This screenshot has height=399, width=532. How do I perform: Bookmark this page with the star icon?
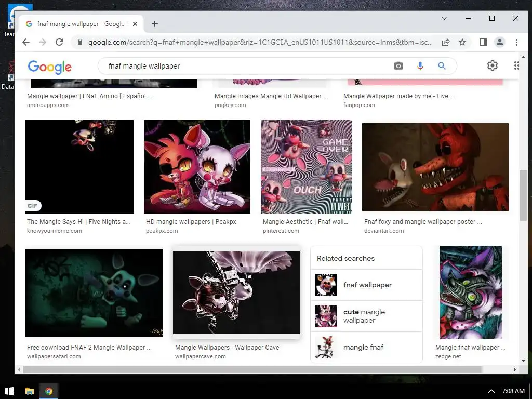pos(462,42)
